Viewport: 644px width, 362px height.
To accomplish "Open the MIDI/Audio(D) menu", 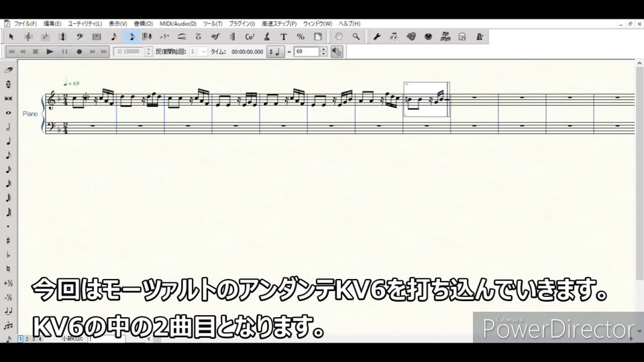I will point(178,24).
